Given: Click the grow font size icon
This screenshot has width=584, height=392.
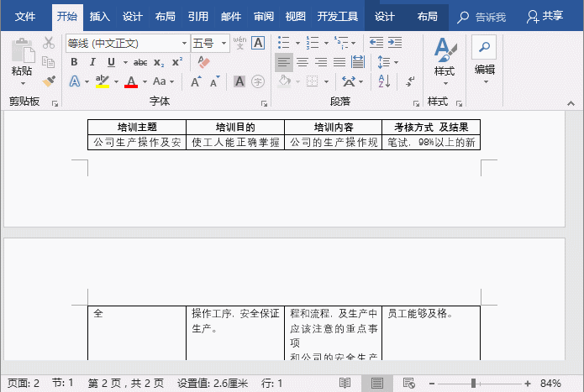Looking at the screenshot, I should click(x=195, y=81).
